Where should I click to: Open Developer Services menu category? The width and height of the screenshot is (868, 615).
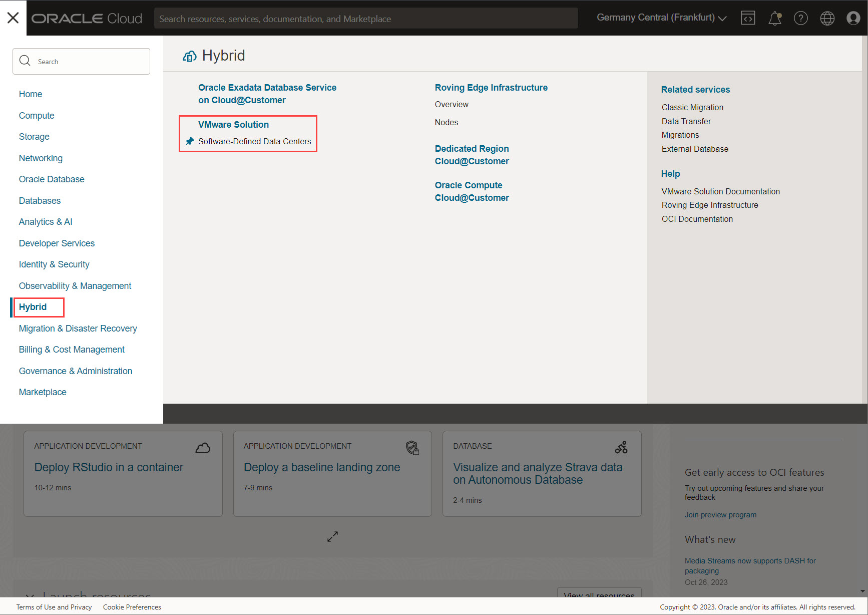57,243
